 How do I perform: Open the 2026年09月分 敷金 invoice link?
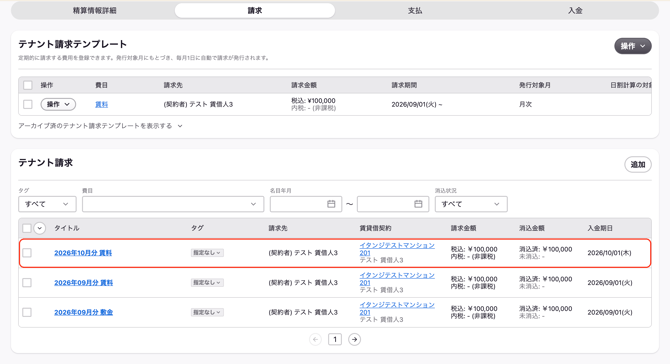(83, 312)
